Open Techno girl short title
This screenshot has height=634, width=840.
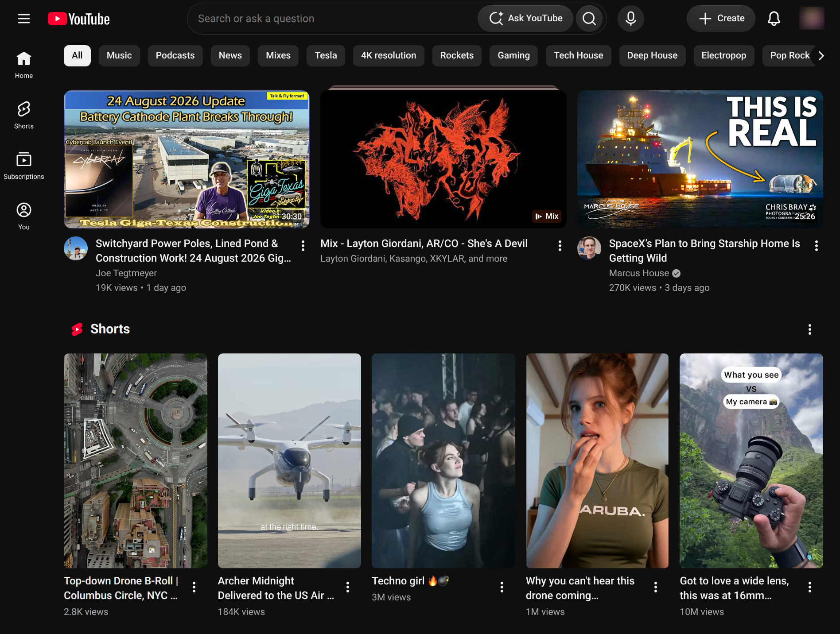click(x=410, y=581)
